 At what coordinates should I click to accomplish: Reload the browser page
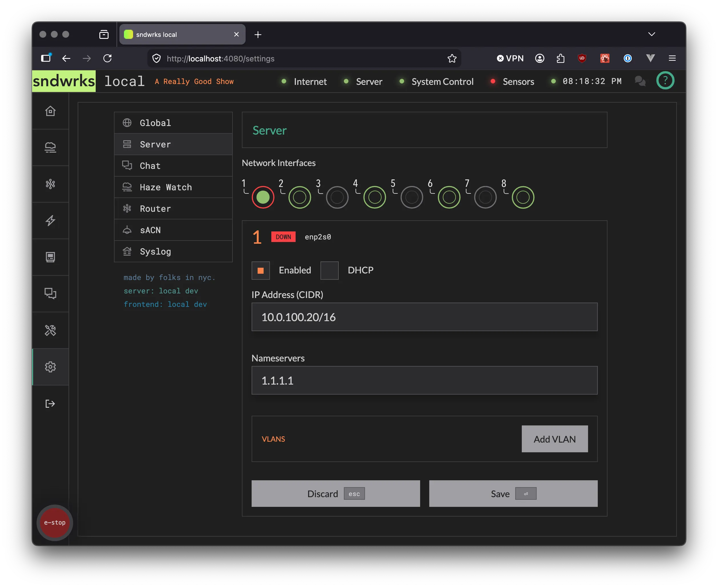click(x=107, y=59)
